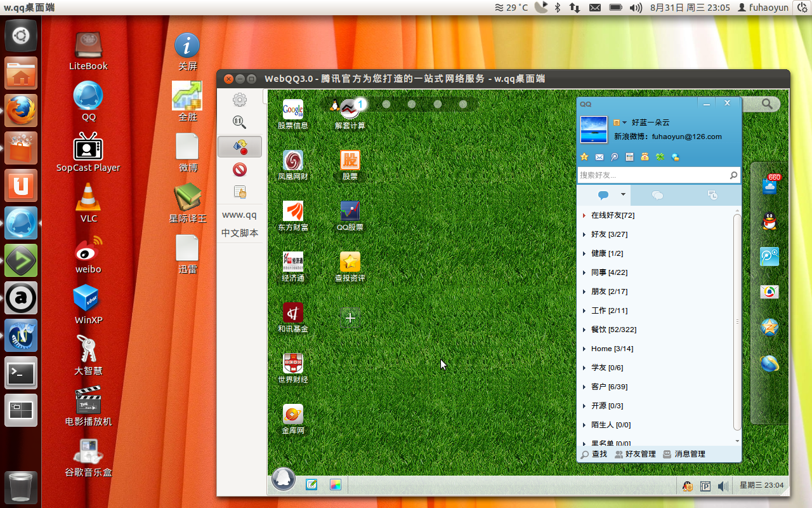812x508 pixels.
Task: Open 好友管理 friend management
Action: pyautogui.click(x=635, y=454)
